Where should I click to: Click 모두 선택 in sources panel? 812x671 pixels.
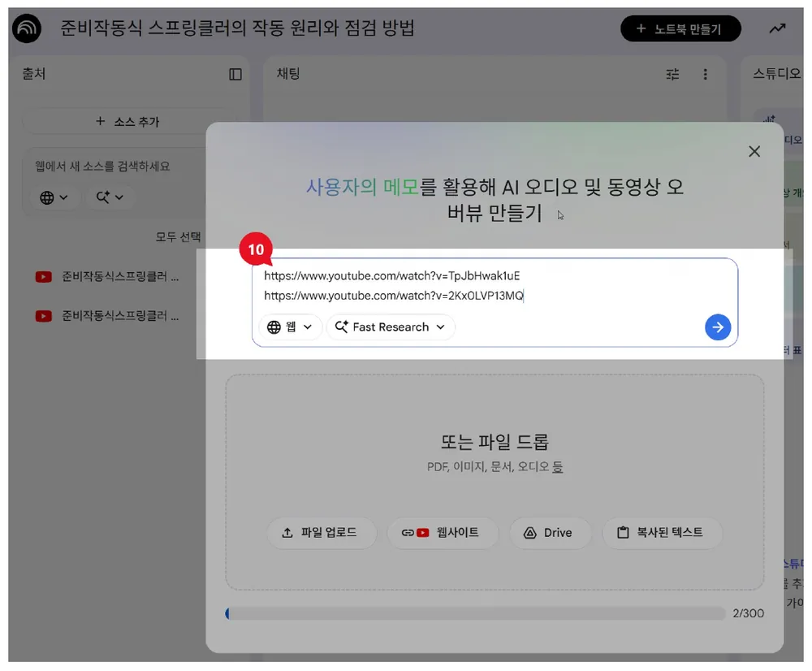click(x=178, y=236)
